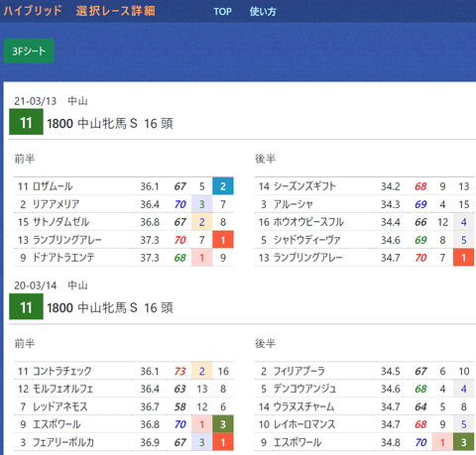The height and width of the screenshot is (455, 476).
Task: Select horse デンコウアンジュ row
Action: tap(364, 389)
